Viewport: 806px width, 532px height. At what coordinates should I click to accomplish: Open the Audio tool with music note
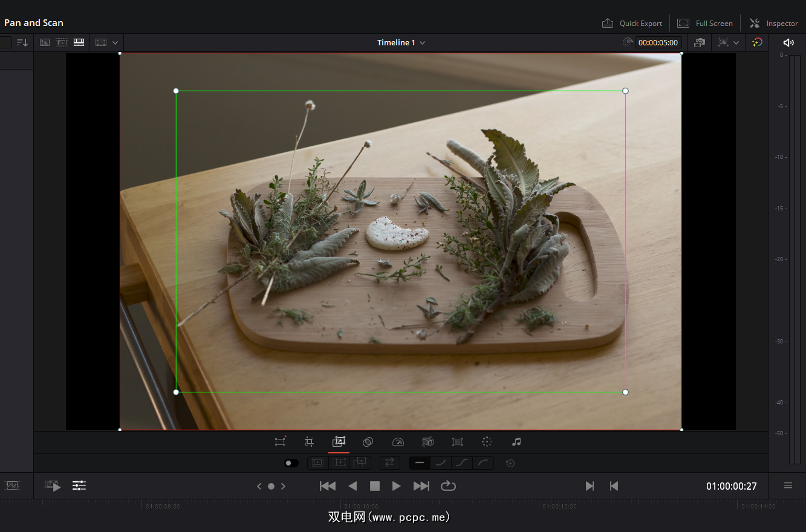(516, 442)
